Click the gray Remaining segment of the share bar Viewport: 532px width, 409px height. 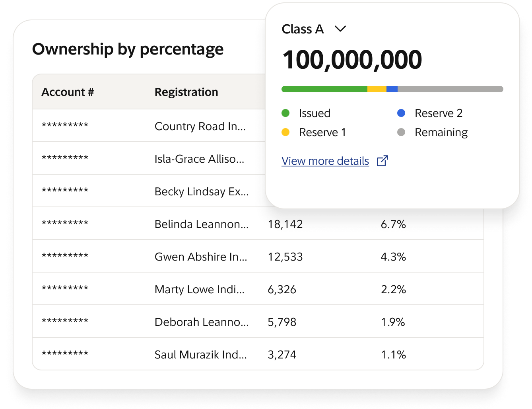point(450,89)
